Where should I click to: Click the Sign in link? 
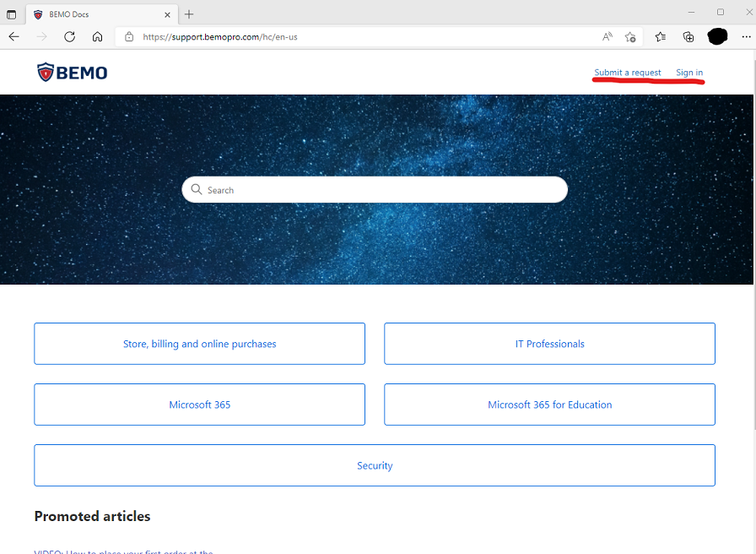[689, 73]
